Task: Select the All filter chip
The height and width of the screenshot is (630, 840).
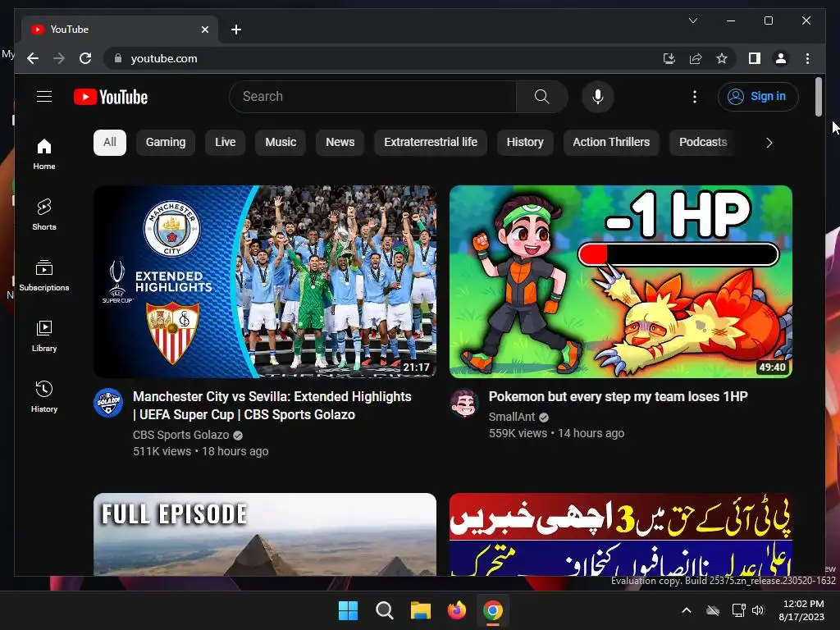Action: tap(110, 143)
